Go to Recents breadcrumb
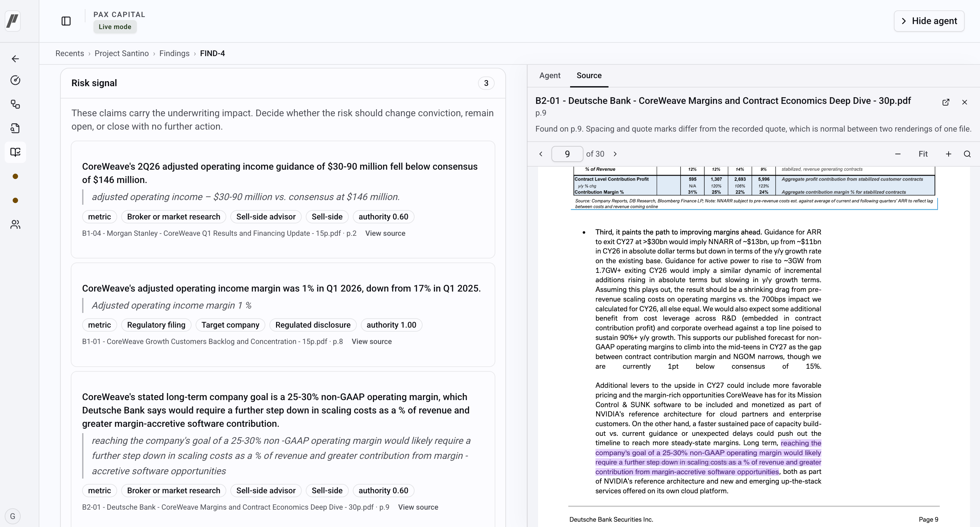980x527 pixels. coord(70,53)
